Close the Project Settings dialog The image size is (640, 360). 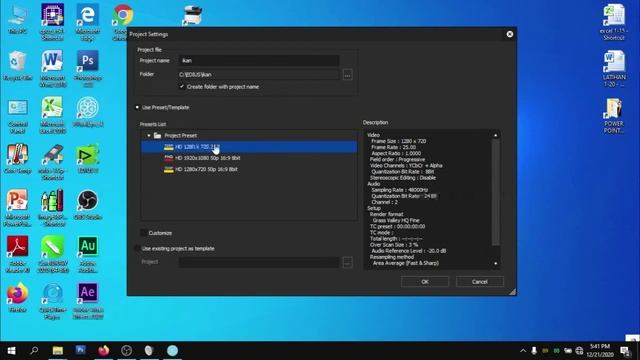pos(510,34)
